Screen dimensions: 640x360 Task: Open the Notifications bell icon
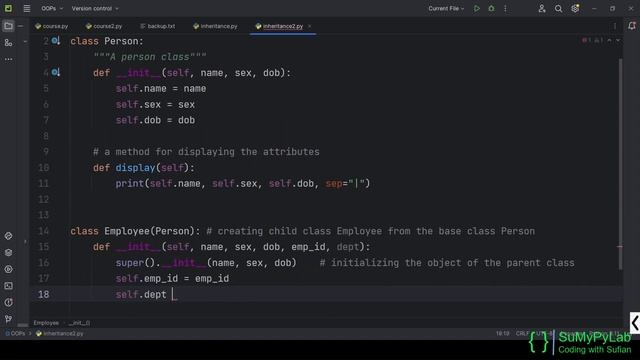tap(632, 26)
